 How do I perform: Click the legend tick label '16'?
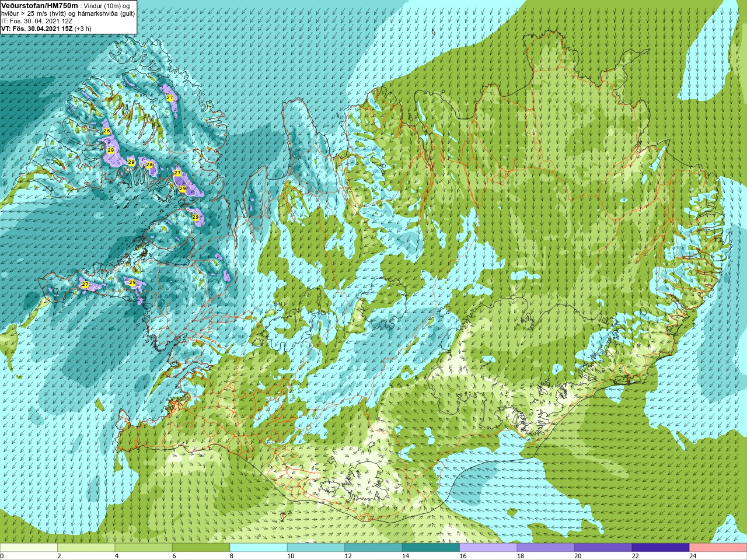tap(463, 556)
